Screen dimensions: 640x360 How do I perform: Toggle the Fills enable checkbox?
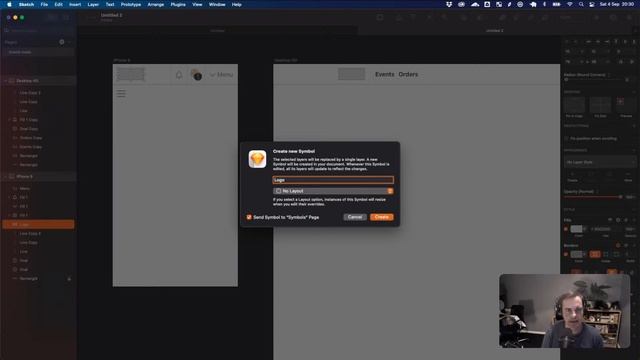click(566, 229)
